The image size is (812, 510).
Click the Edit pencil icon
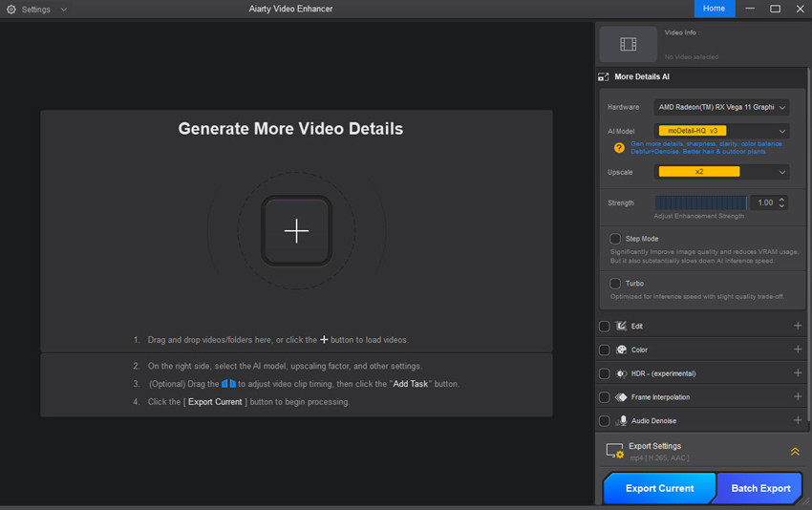coord(621,326)
